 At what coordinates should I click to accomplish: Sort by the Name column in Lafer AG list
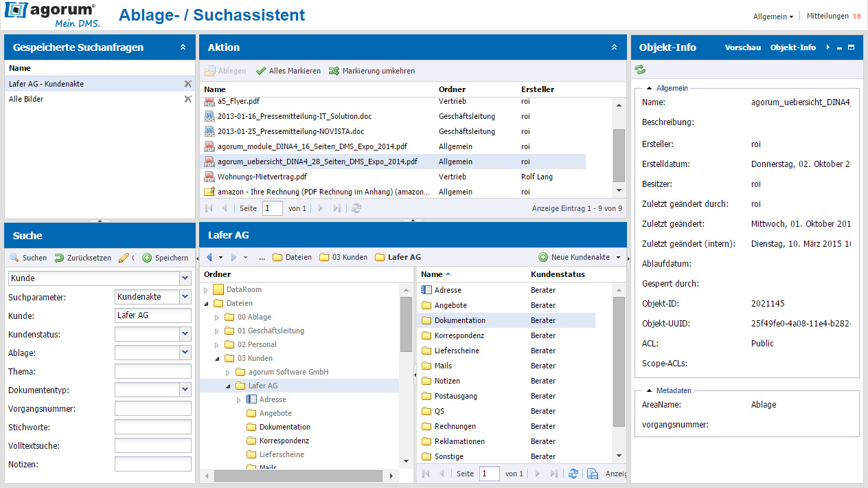click(431, 274)
